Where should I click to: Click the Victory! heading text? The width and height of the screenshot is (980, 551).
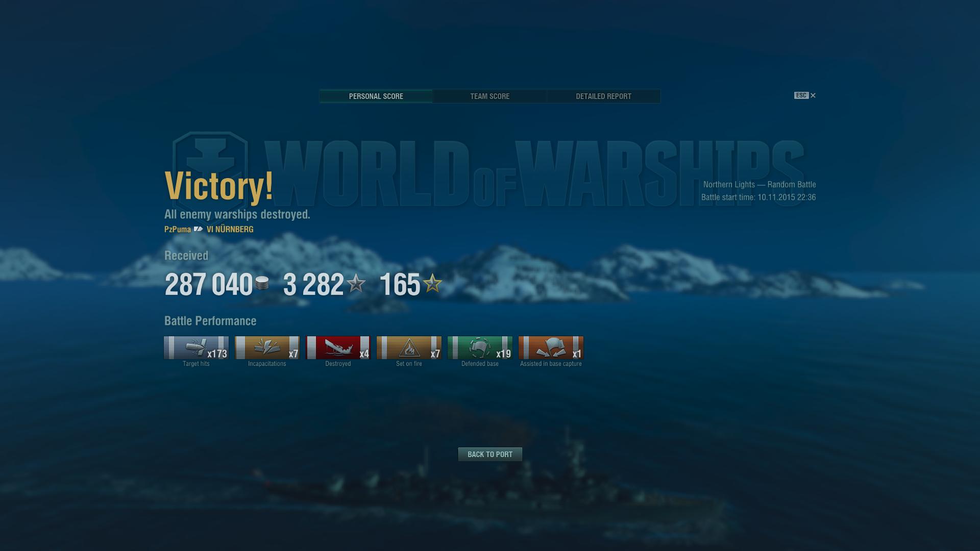tap(219, 186)
